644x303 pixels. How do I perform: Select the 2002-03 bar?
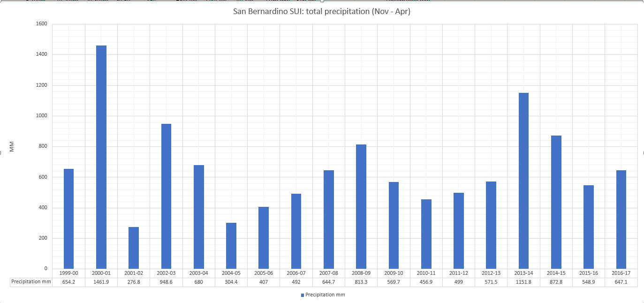point(166,196)
